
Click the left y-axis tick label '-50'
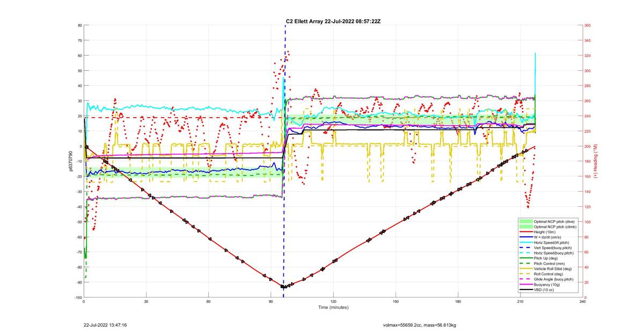point(78,222)
